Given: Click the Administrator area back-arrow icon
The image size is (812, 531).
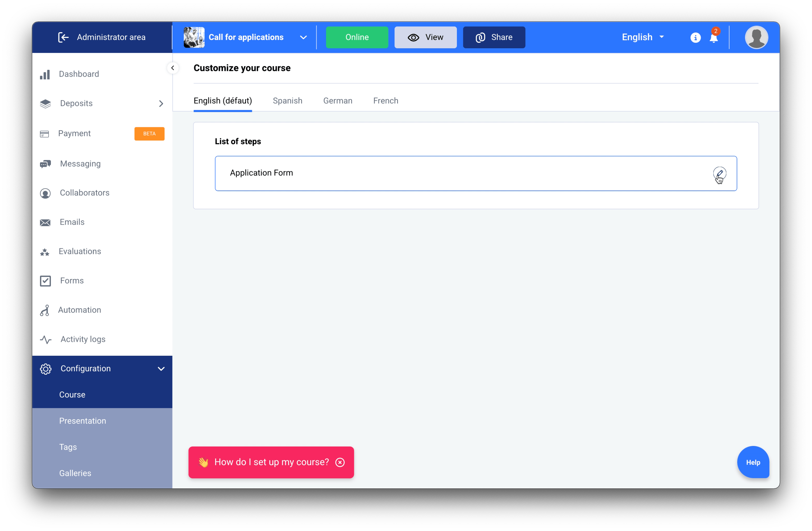Looking at the screenshot, I should pyautogui.click(x=64, y=37).
